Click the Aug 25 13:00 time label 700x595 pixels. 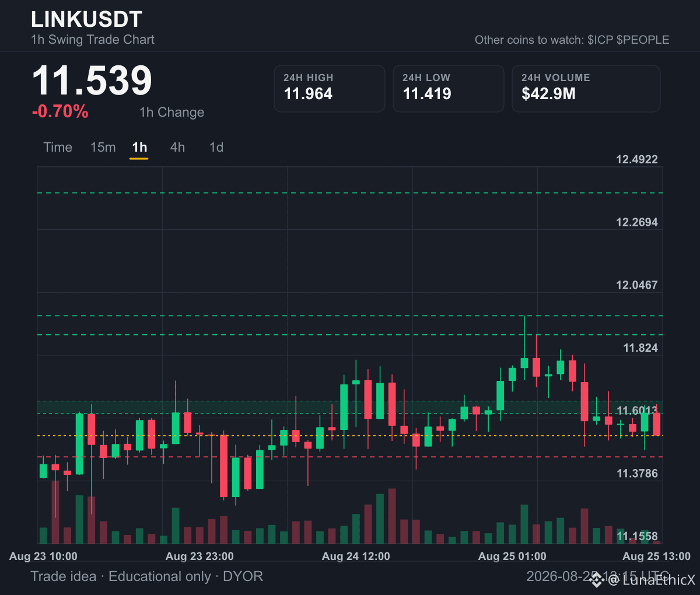coord(656,556)
